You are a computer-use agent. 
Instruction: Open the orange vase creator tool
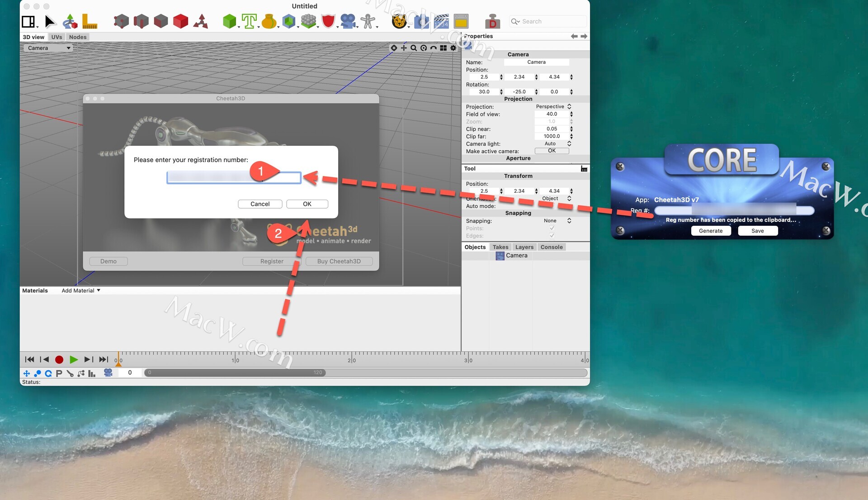(x=269, y=21)
